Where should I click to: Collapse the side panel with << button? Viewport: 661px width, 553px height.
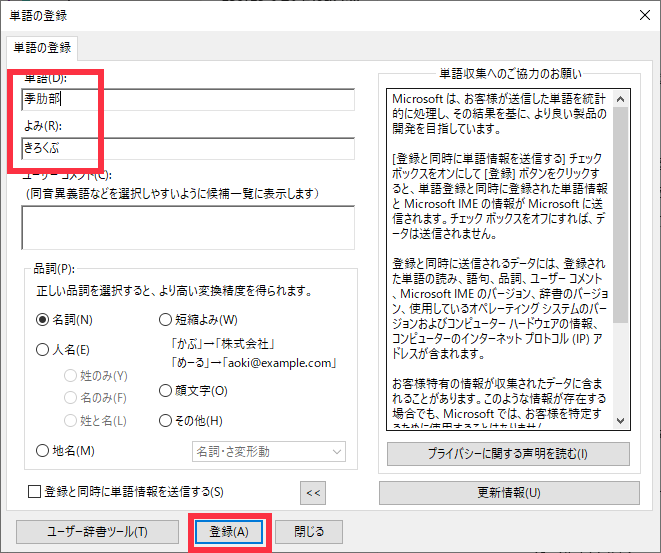pyautogui.click(x=314, y=492)
